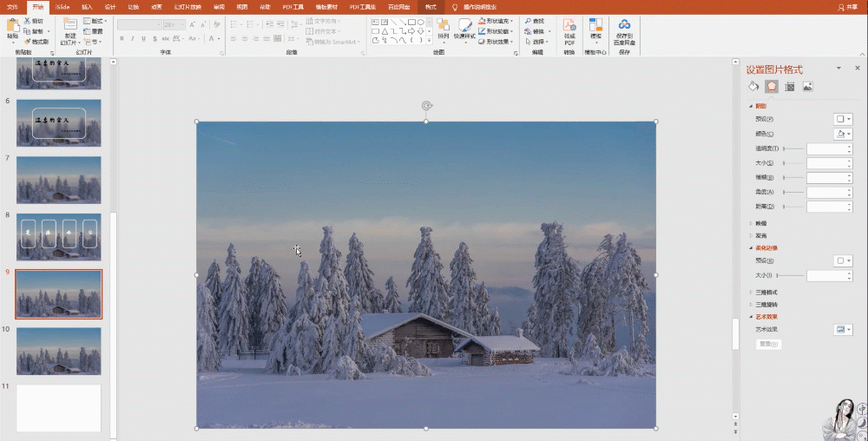This screenshot has height=441, width=868.
Task: Toggle Strikethrough (abc) formatting
Action: point(166,39)
